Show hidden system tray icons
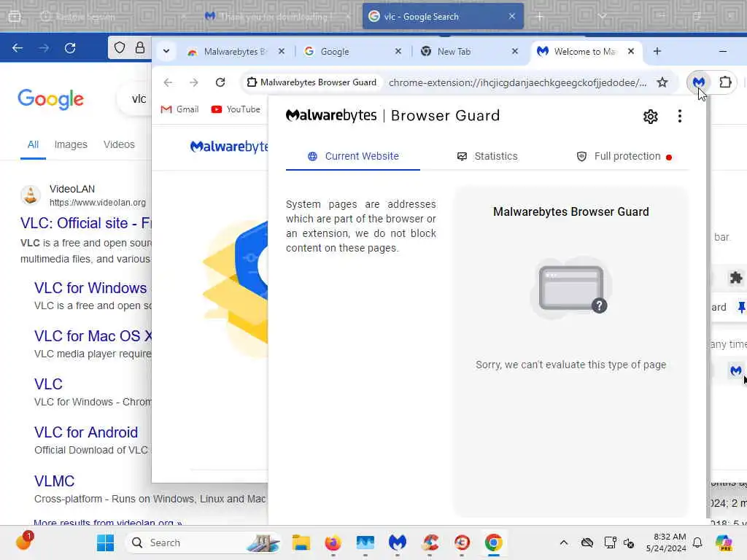The height and width of the screenshot is (560, 747). tap(564, 542)
